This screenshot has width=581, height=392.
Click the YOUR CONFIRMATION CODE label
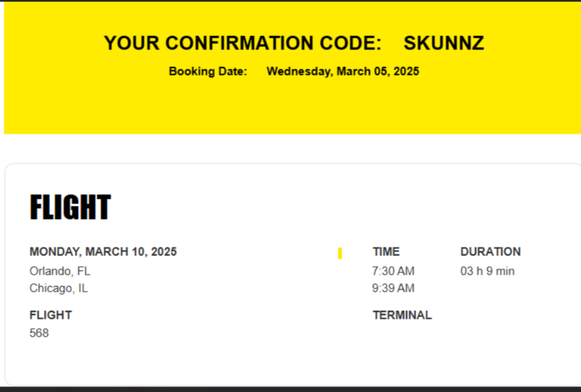pyautogui.click(x=243, y=43)
